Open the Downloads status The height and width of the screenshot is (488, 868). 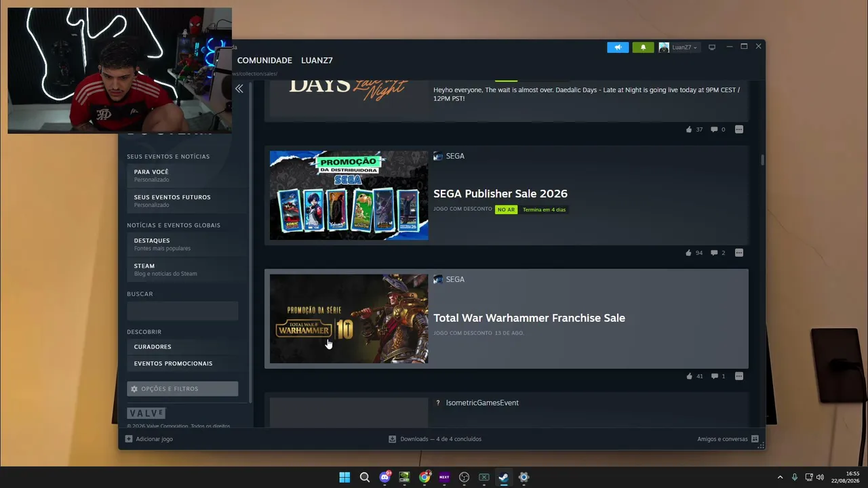pos(441,439)
